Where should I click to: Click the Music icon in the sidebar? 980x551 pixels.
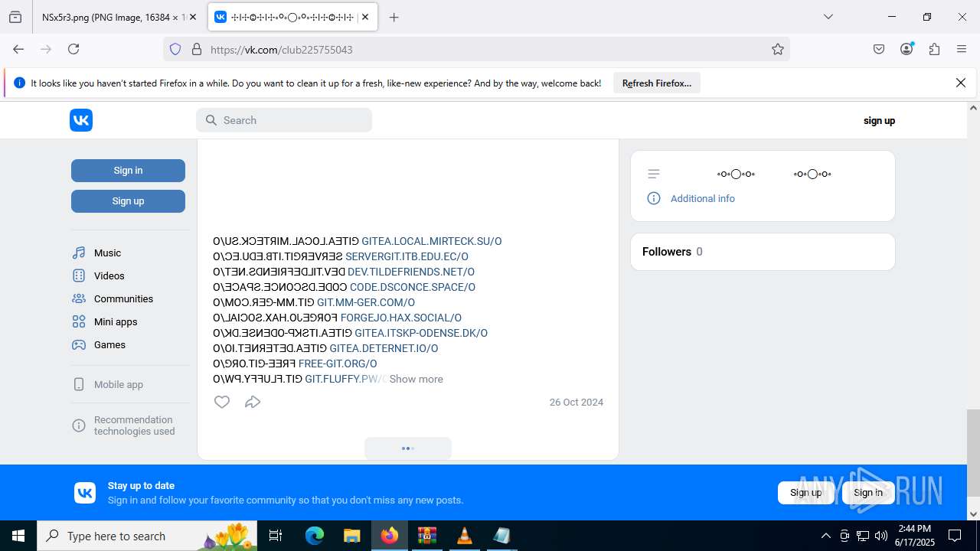(79, 253)
